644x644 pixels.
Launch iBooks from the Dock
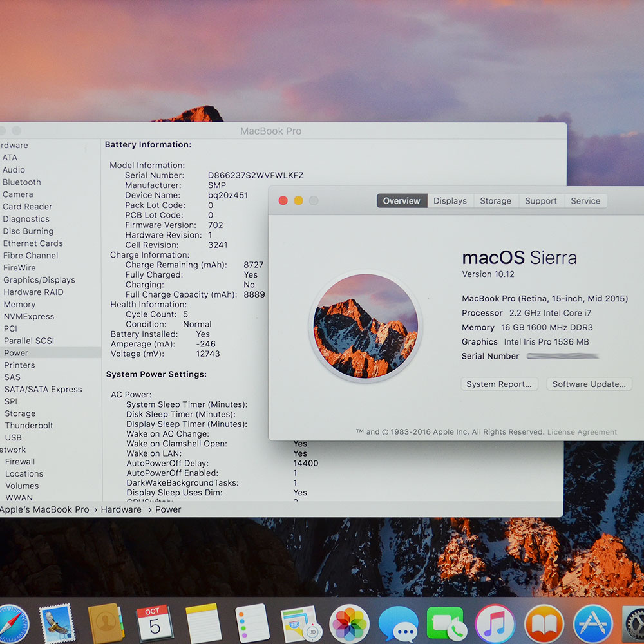[544, 624]
